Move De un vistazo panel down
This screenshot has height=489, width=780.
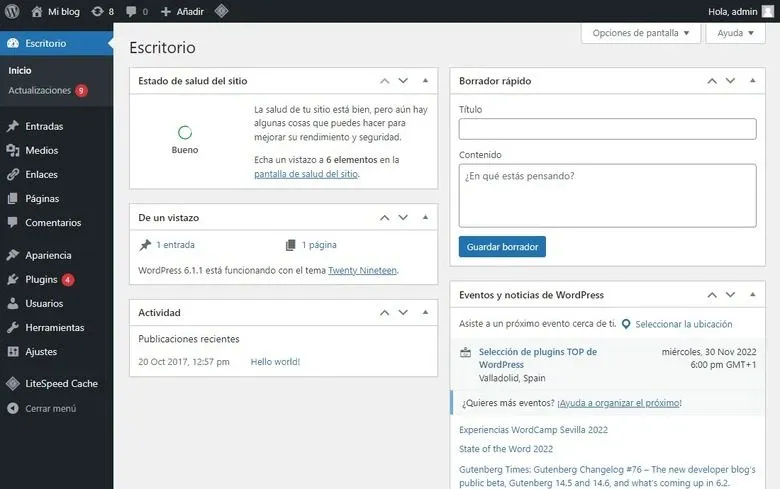pyautogui.click(x=403, y=217)
